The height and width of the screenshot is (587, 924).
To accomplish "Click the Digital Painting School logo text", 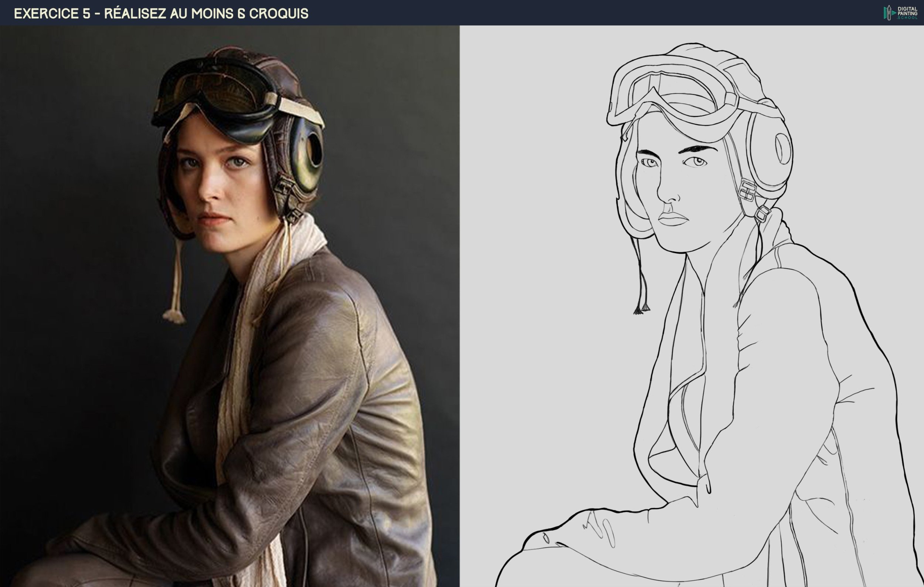I will [907, 13].
